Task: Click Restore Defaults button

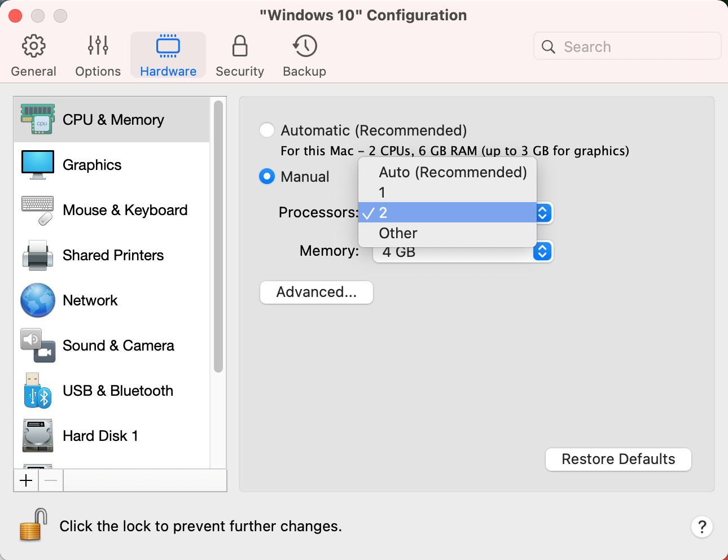Action: click(618, 459)
